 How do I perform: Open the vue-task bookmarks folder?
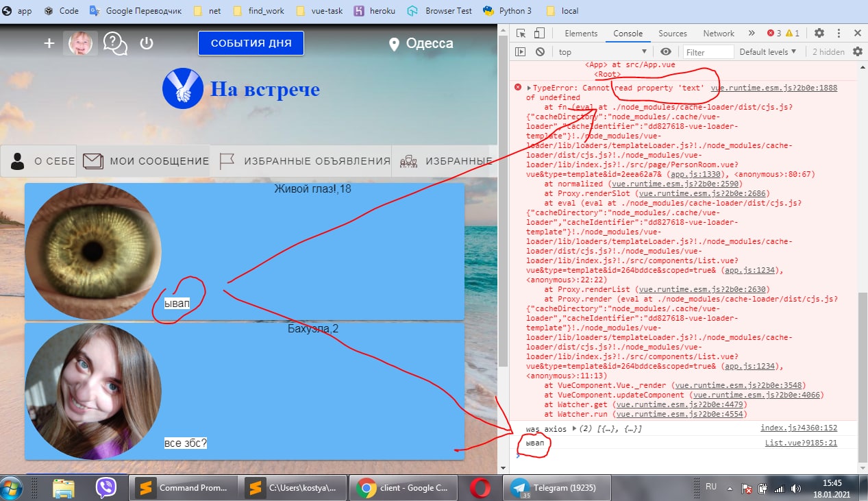[x=320, y=10]
